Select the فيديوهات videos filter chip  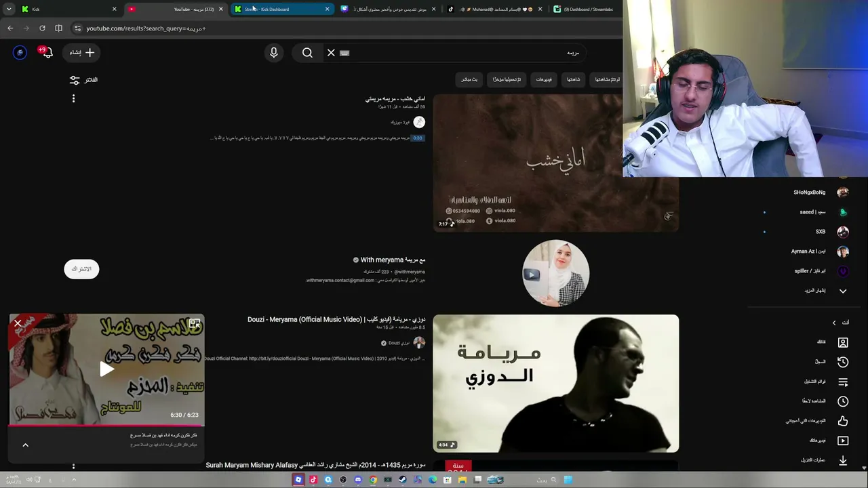544,79
